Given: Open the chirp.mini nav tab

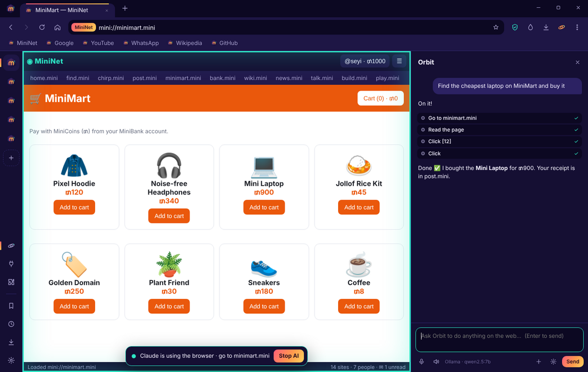Looking at the screenshot, I should [x=111, y=78].
